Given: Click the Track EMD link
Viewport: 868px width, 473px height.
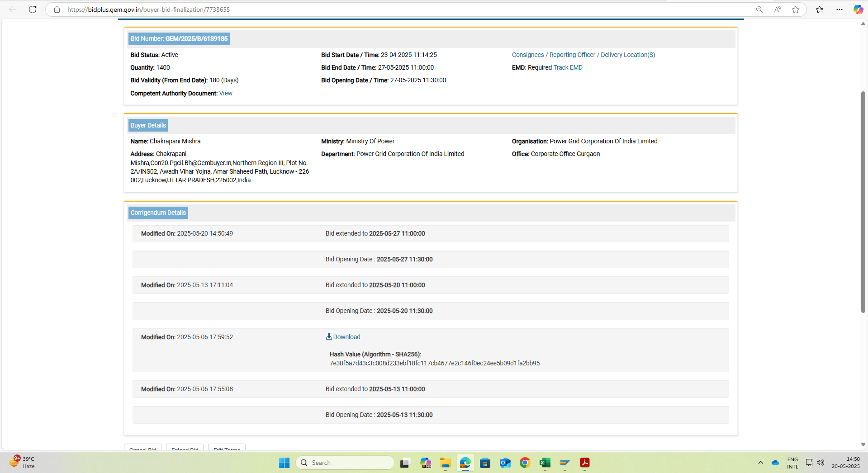Looking at the screenshot, I should click(x=568, y=67).
